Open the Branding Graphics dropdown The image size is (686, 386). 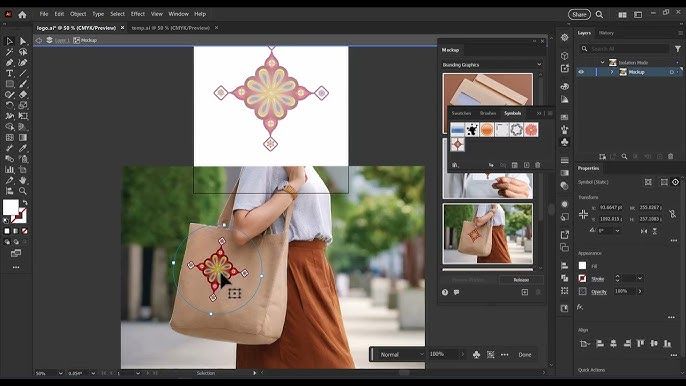(492, 65)
